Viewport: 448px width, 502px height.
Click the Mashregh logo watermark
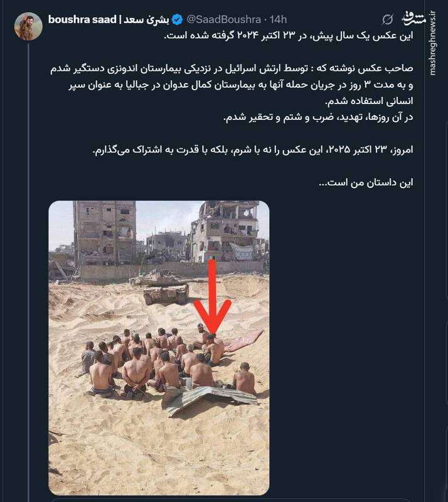tap(414, 19)
